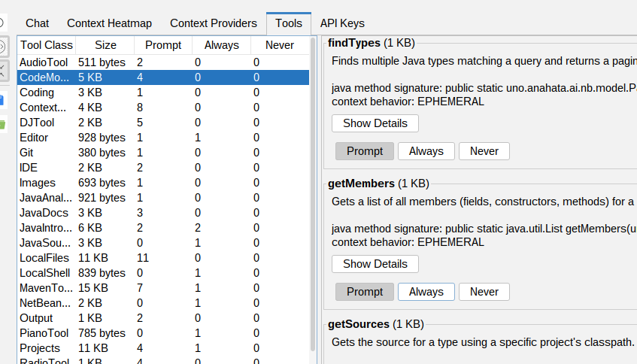Show Details for findTypes
The width and height of the screenshot is (637, 364).
click(x=375, y=123)
